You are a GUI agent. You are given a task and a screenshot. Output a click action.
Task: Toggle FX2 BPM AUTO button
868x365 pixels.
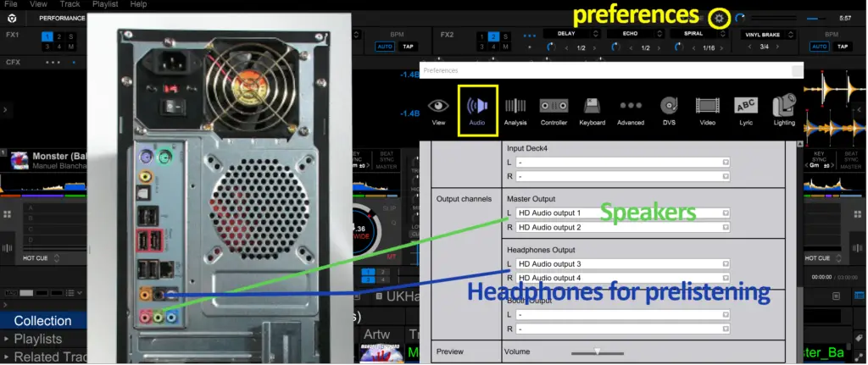pos(820,47)
